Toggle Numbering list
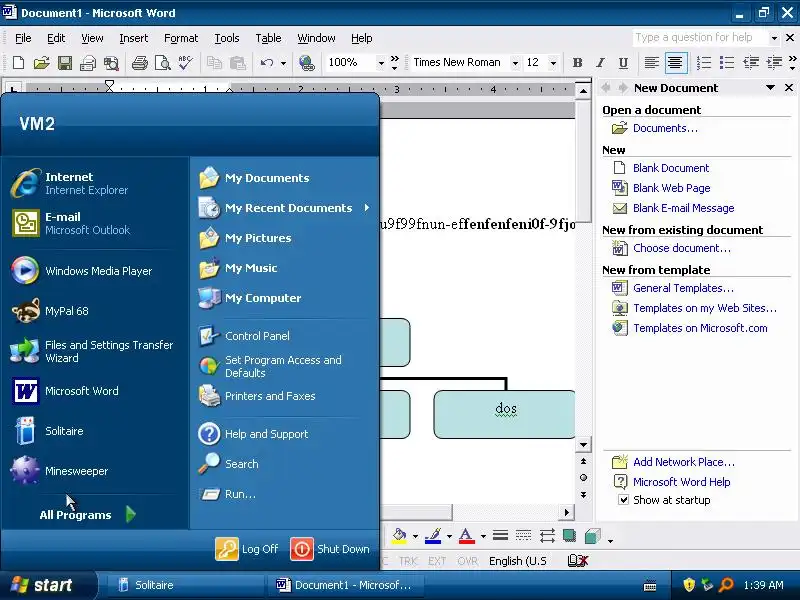The width and height of the screenshot is (800, 600). (704, 63)
